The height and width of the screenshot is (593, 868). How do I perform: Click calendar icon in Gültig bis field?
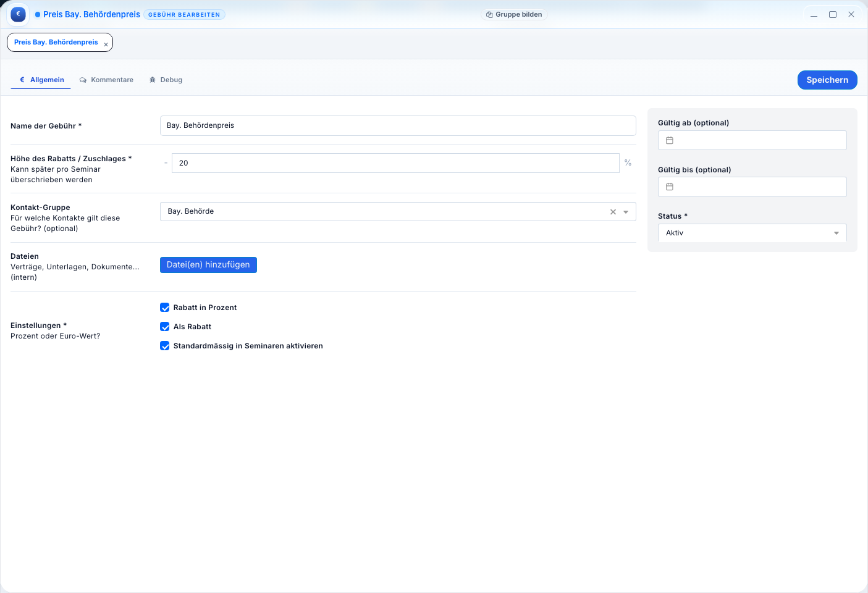point(669,187)
